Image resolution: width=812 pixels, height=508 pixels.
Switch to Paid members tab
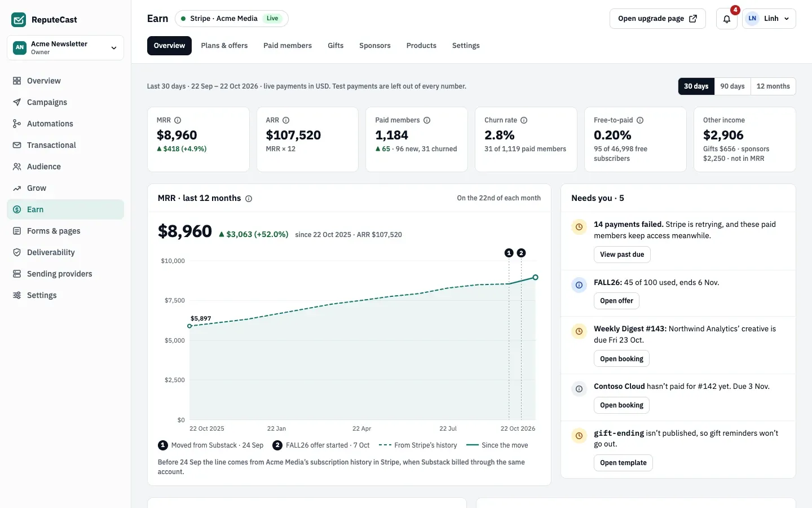288,46
